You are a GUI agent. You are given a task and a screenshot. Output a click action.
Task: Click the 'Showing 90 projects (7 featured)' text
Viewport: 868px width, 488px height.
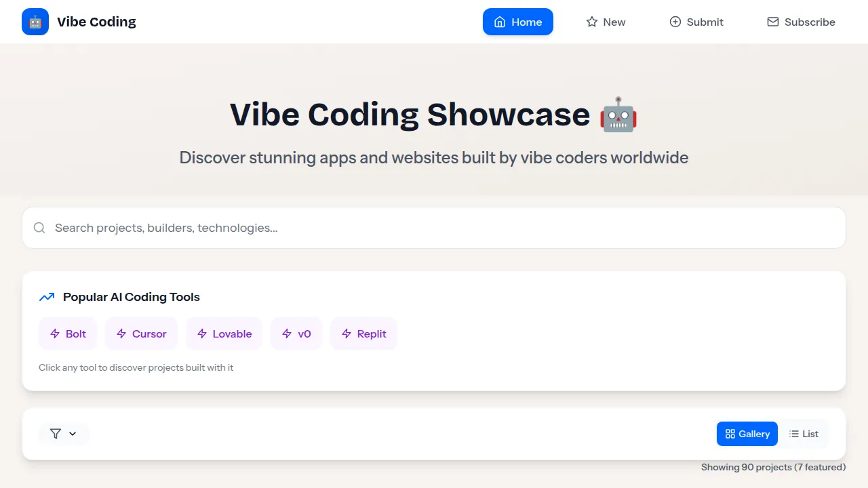point(774,467)
